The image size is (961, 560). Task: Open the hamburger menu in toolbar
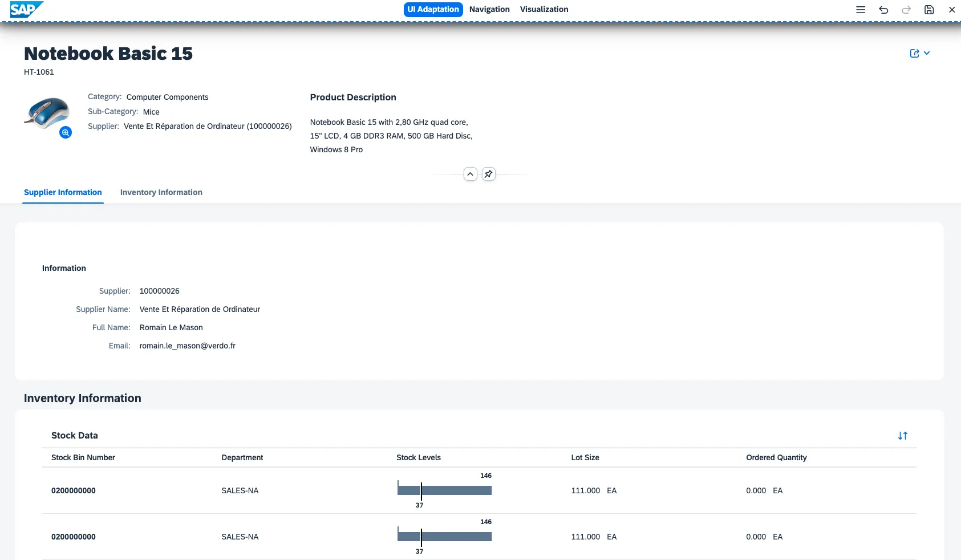coord(861,10)
